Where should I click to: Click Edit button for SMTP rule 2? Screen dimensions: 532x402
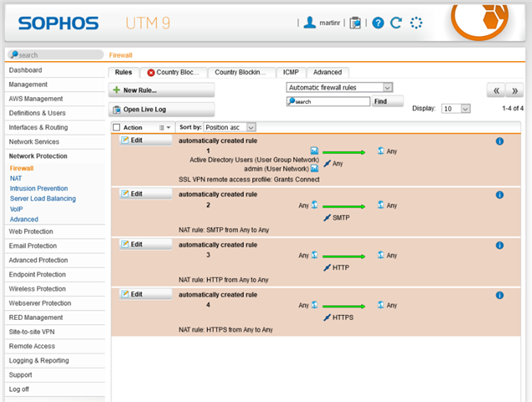pos(146,193)
